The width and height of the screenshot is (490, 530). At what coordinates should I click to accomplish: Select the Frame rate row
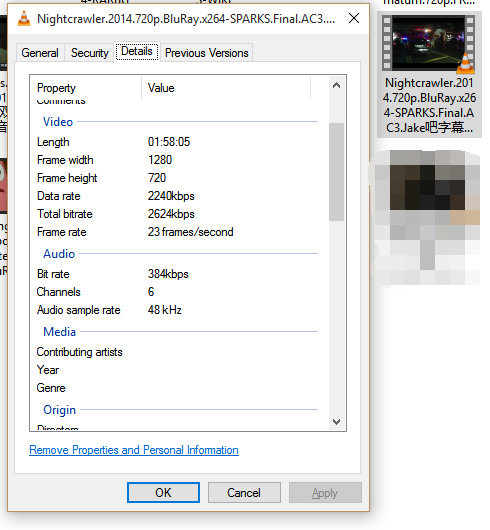point(177,232)
